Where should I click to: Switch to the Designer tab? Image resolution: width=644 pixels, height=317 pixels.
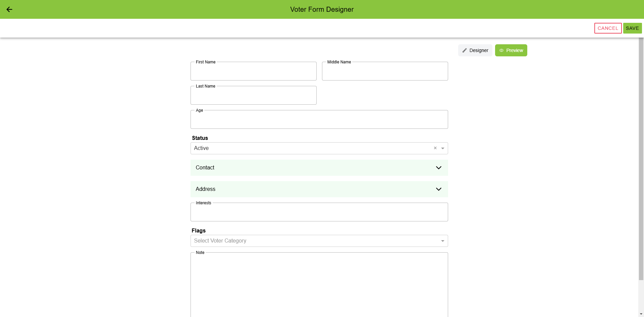click(x=475, y=50)
